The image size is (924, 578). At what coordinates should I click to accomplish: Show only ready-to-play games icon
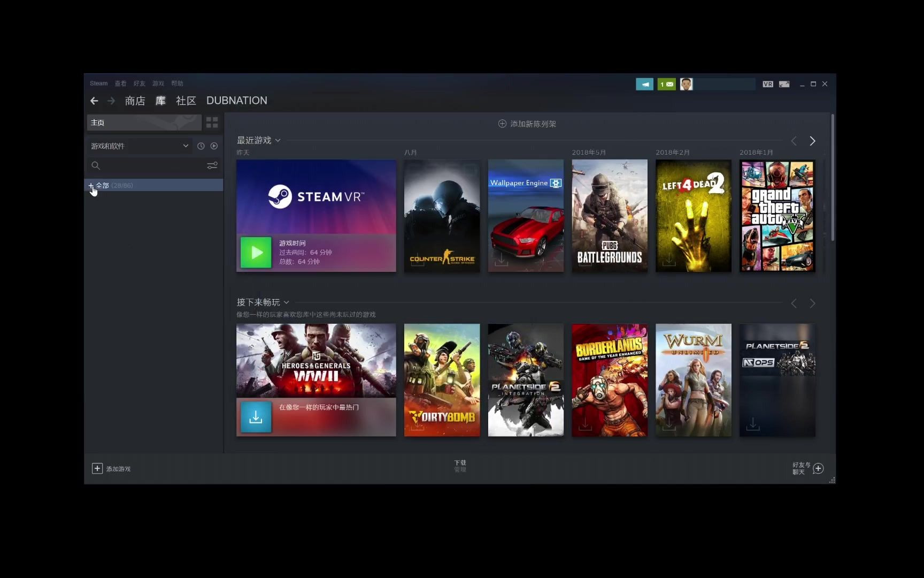click(x=214, y=146)
